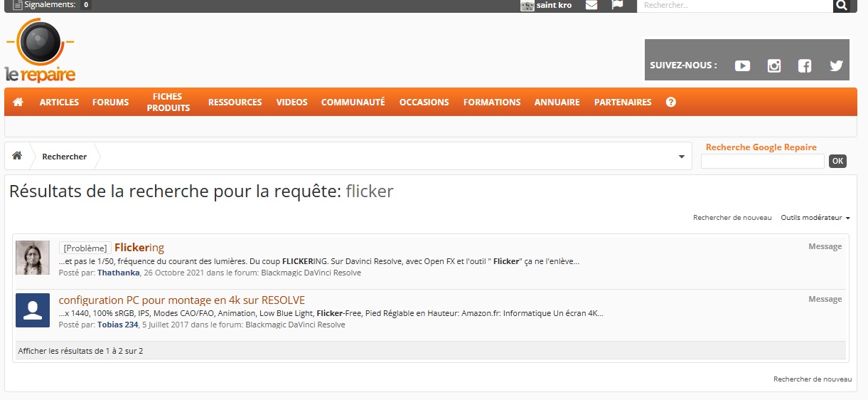Click Message label of configuration PC result

tap(825, 300)
